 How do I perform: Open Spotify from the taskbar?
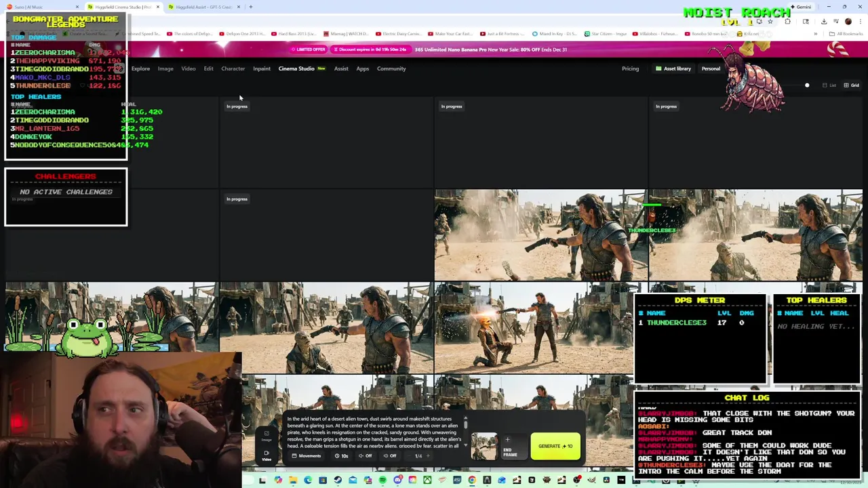pos(382,480)
